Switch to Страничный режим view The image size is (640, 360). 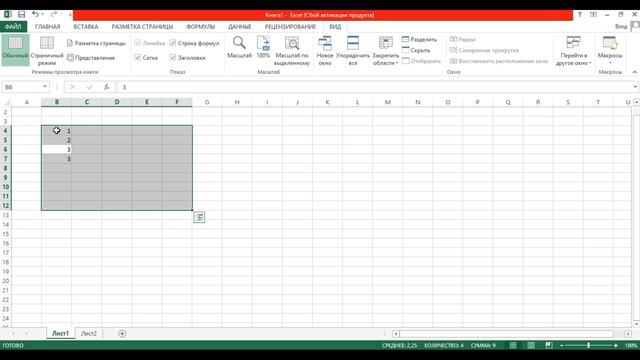pyautogui.click(x=47, y=50)
